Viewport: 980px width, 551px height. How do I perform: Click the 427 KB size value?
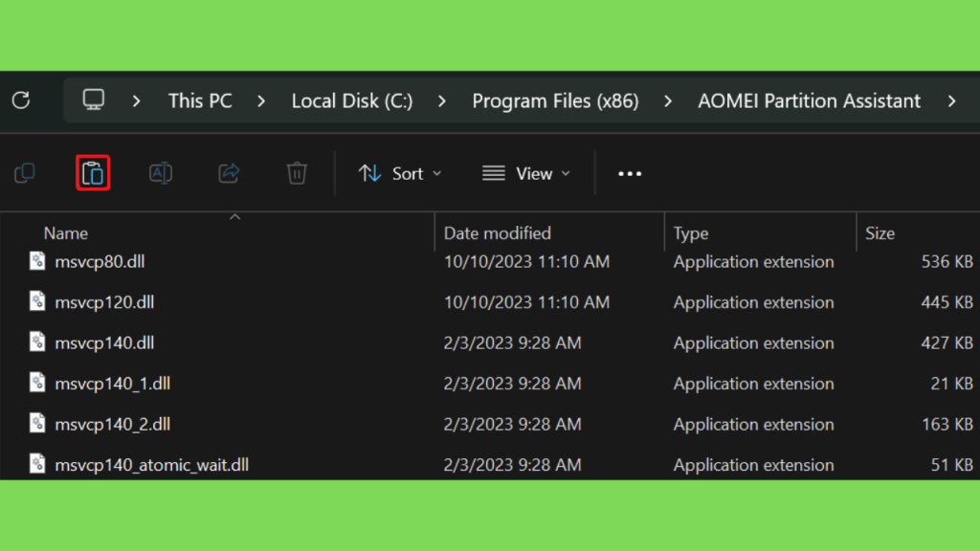(x=947, y=342)
